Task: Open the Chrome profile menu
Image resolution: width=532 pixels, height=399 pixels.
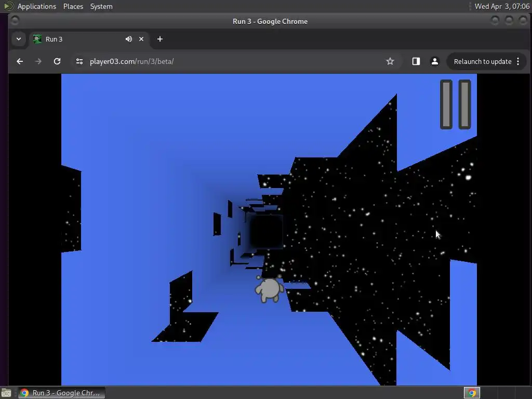Action: (435, 61)
